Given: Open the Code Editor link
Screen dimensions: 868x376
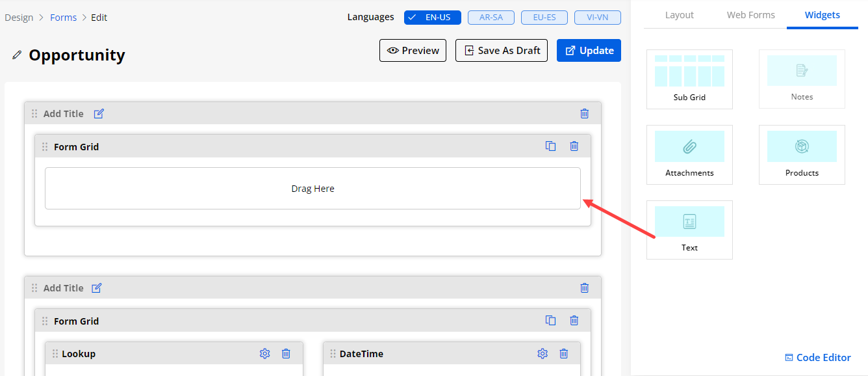Looking at the screenshot, I should (817, 357).
